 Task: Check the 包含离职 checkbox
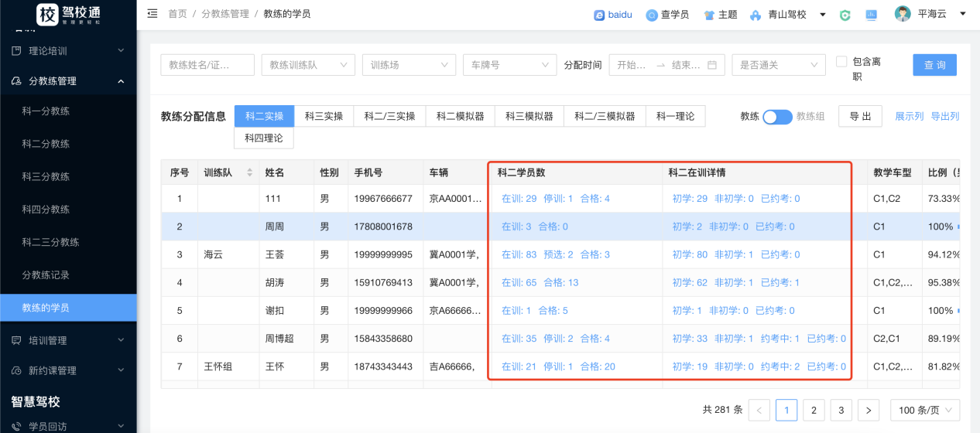click(x=841, y=62)
